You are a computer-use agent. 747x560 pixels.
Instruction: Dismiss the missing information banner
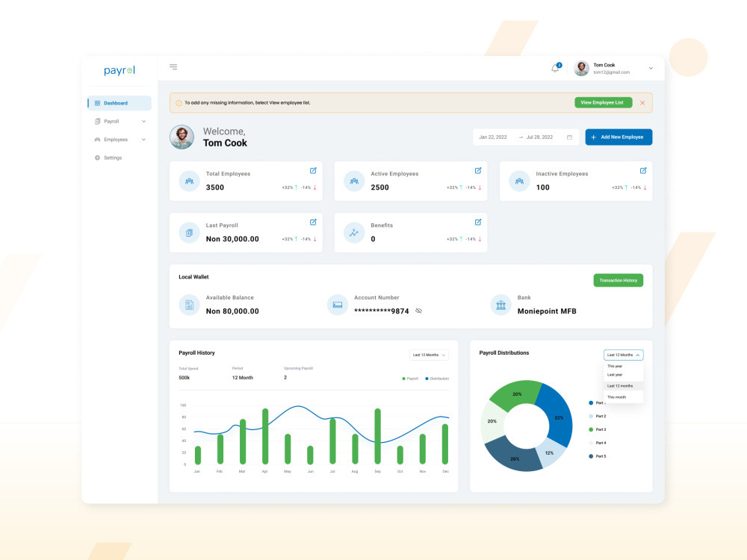coord(642,103)
